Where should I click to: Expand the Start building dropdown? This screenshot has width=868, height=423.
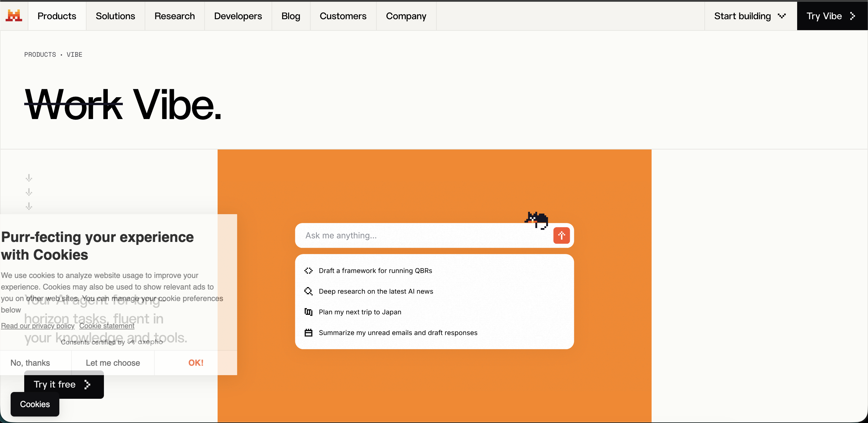coord(750,16)
